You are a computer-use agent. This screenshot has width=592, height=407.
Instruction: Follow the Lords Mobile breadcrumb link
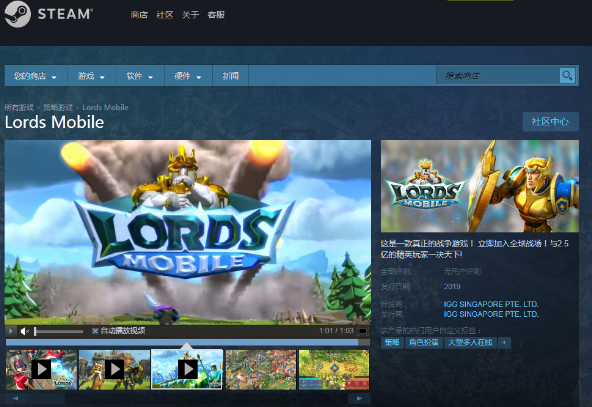click(x=105, y=108)
